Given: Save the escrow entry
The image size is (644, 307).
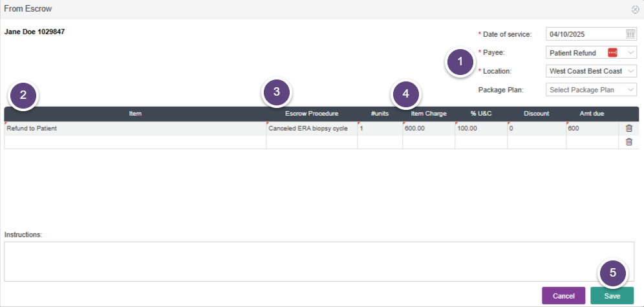Looking at the screenshot, I should pyautogui.click(x=612, y=296).
